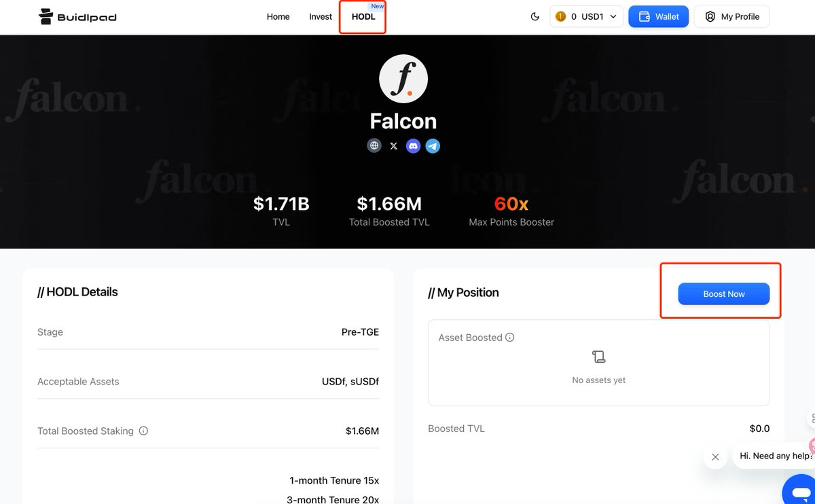Open Falcon X (Twitter) profile
This screenshot has height=504, width=815.
point(394,146)
